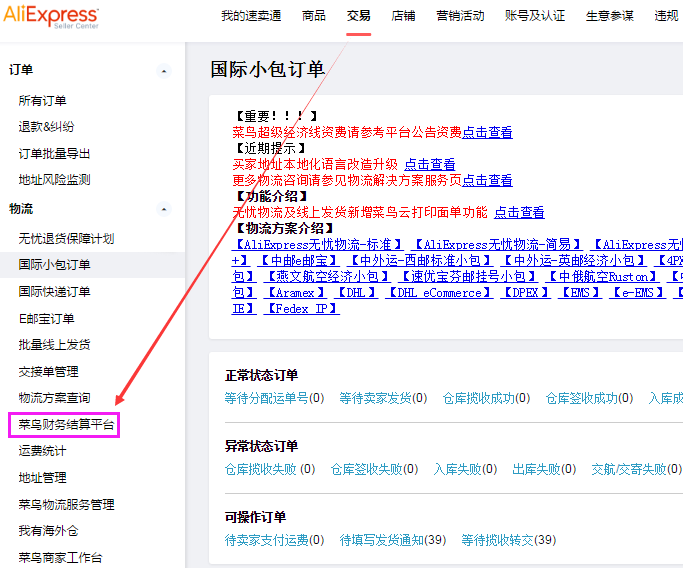This screenshot has width=683, height=568.
Task: Open 菜鸟财务结算平台 in sidebar
Action: pos(66,424)
